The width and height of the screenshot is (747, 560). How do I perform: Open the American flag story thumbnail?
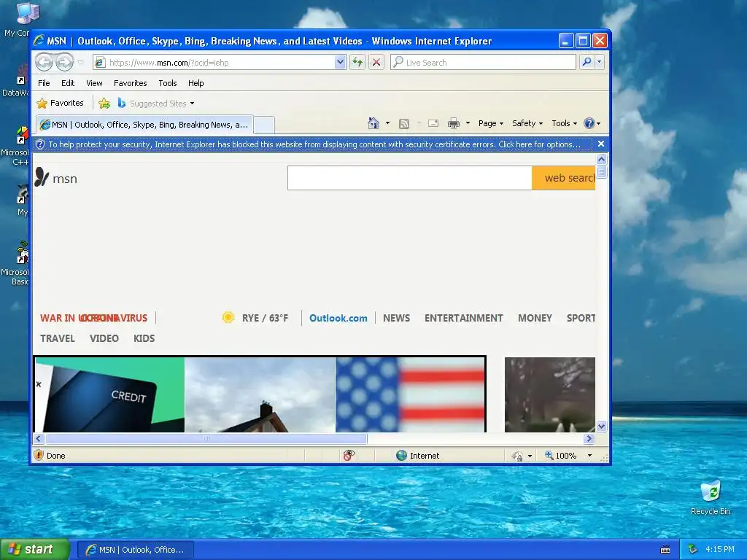click(x=410, y=394)
